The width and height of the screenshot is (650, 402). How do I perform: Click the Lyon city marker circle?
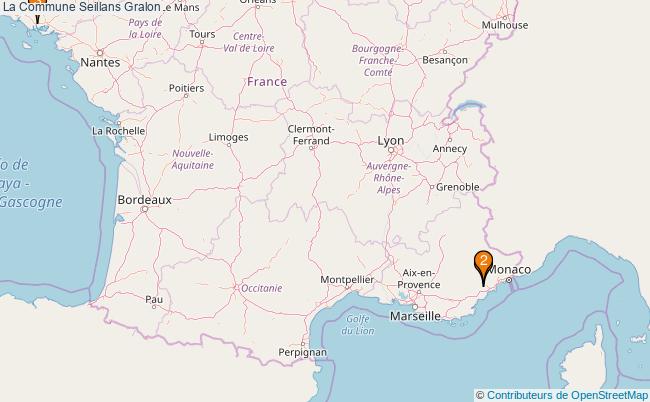pyautogui.click(x=390, y=150)
